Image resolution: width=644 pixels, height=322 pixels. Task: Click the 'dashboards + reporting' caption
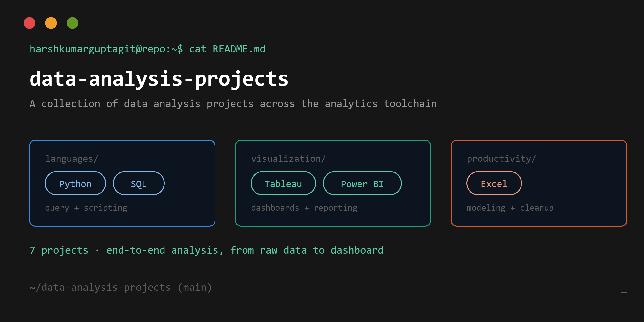click(x=304, y=208)
